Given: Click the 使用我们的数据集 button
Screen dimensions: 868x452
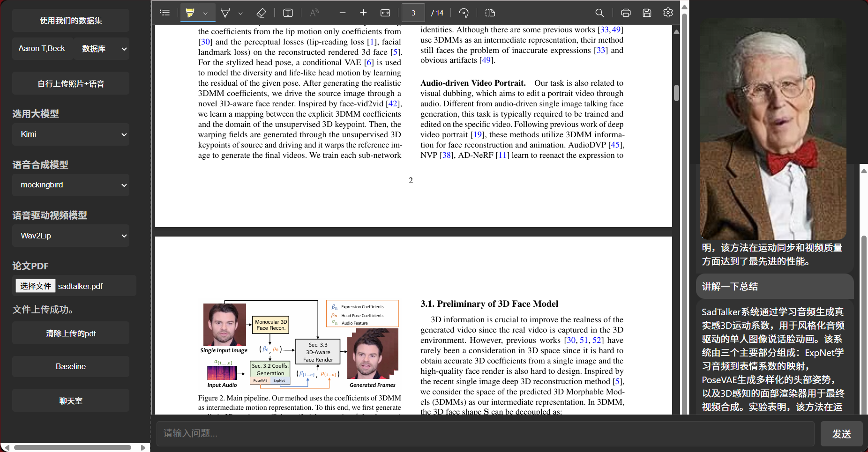Looking at the screenshot, I should (71, 20).
